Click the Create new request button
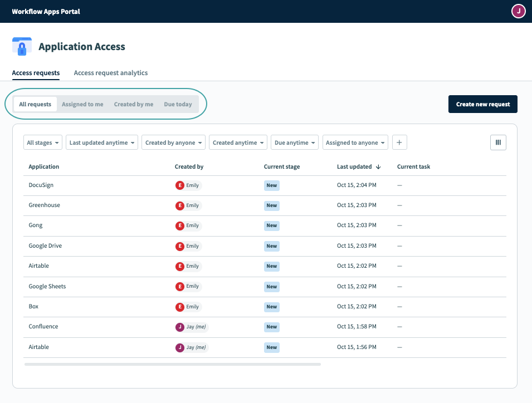Screen dimensions: 532x403 [x=482, y=104]
